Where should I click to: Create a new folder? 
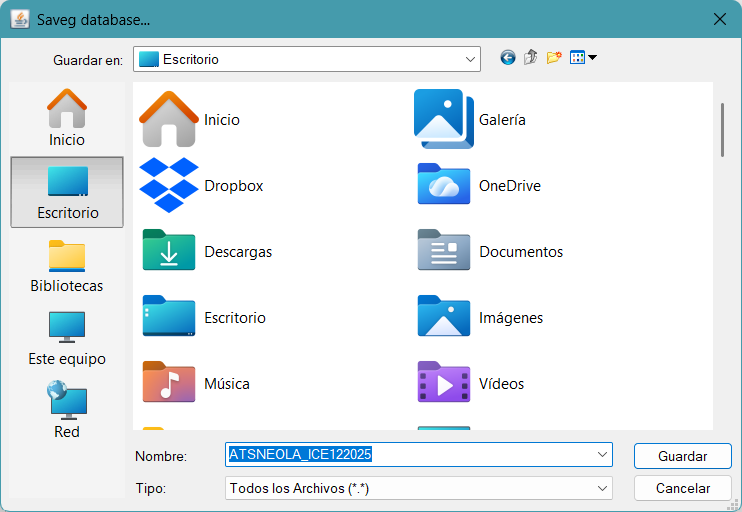click(x=554, y=58)
